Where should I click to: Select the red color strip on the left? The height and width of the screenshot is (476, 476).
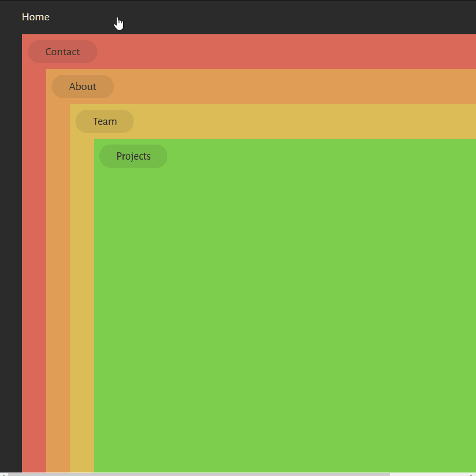click(x=34, y=290)
